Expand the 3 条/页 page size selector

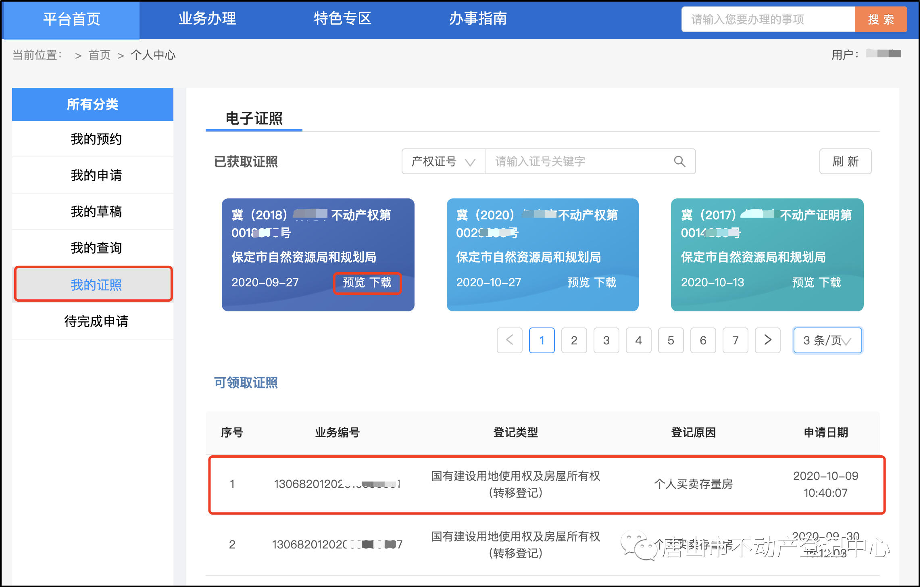pos(827,340)
